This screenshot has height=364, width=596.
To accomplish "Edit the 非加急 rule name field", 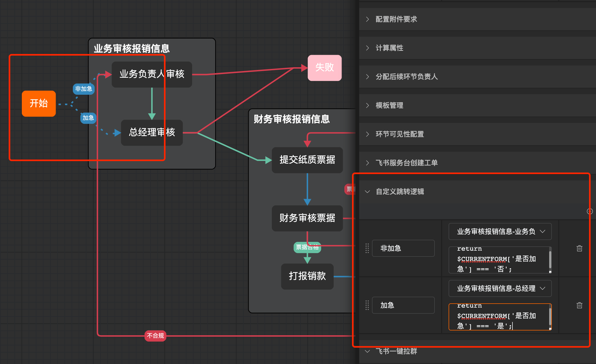I will [x=403, y=248].
